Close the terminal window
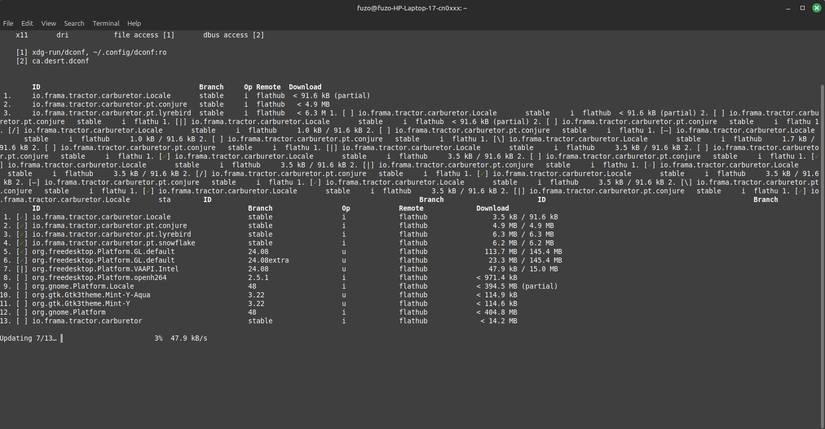The height and width of the screenshot is (429, 825). [817, 8]
